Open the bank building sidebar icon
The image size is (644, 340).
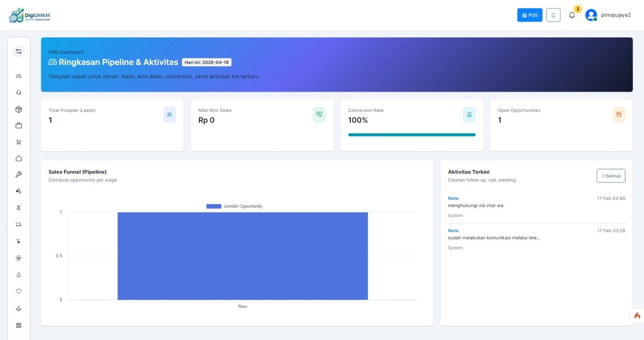[x=19, y=325]
